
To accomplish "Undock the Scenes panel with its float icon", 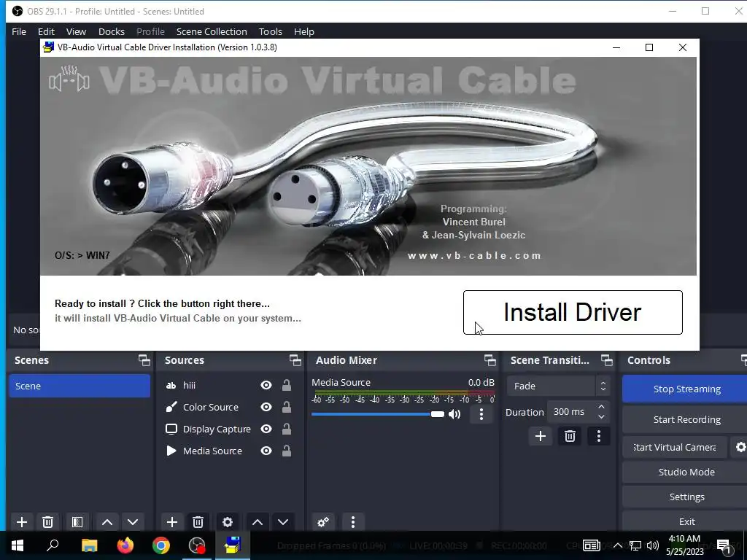I will tap(144, 360).
